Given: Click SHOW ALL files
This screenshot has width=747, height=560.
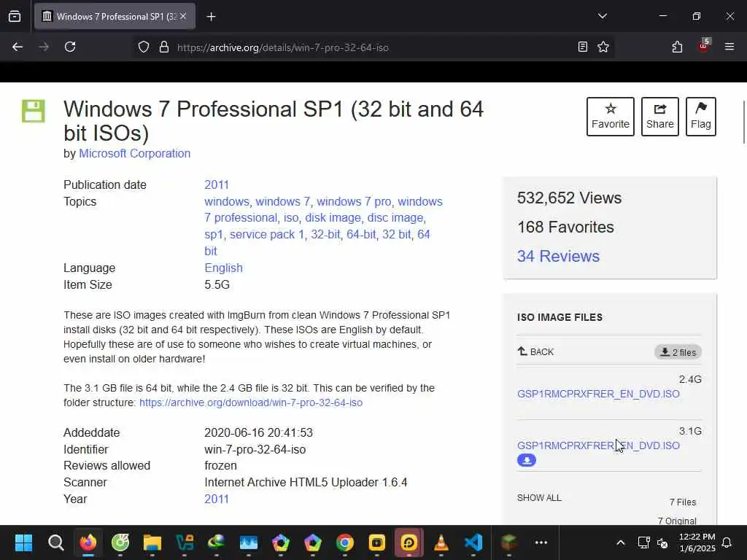Looking at the screenshot, I should point(539,497).
